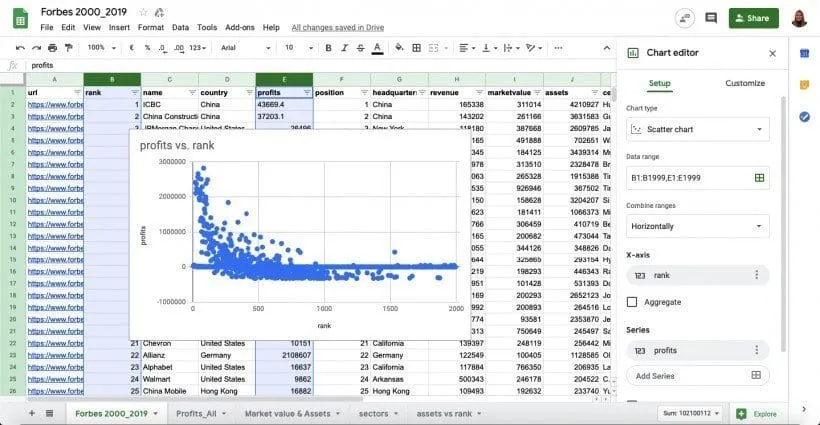Show more toolbar options (three dots)

[558, 48]
